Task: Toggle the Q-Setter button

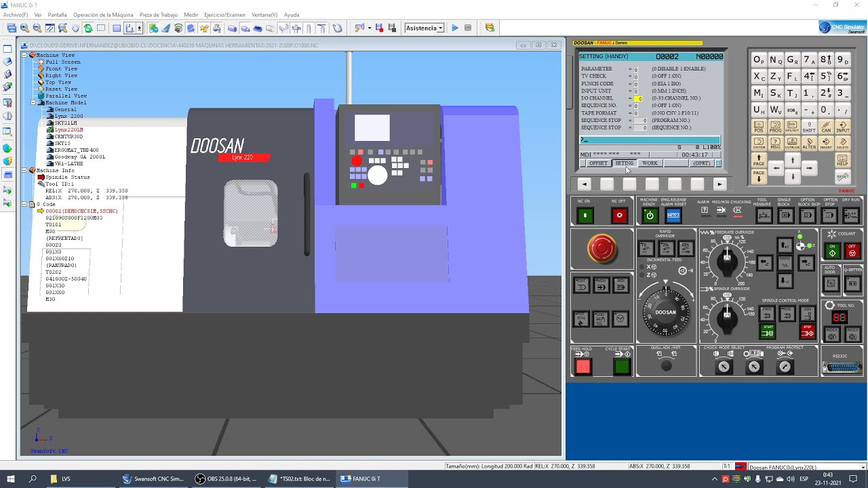Action: [x=852, y=284]
